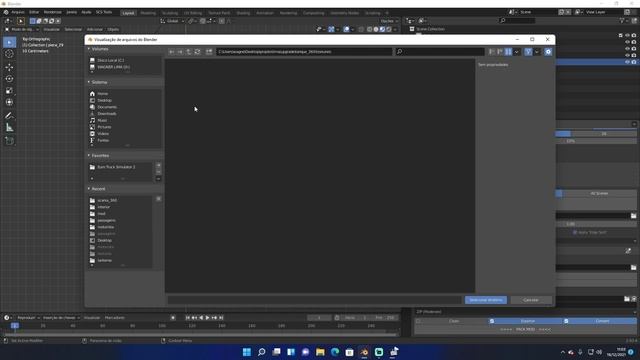This screenshot has width=640, height=360.
Task: Toggle X-ray view in viewport header
Action: (x=361, y=29)
